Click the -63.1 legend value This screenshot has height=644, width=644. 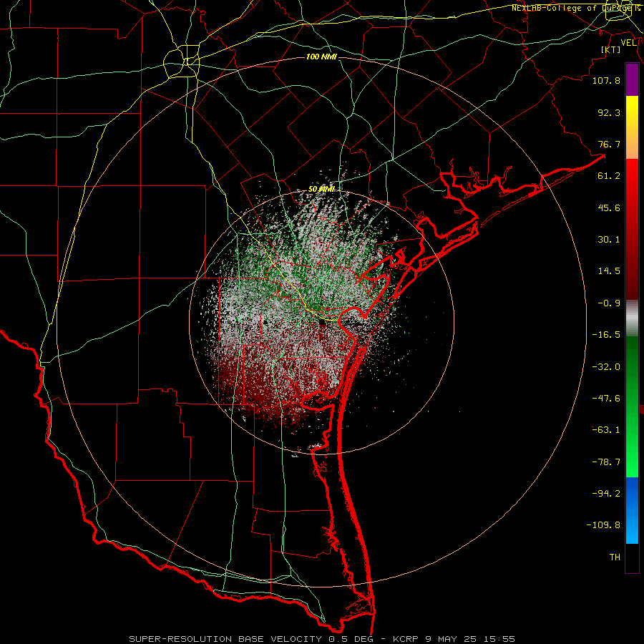[x=606, y=430]
